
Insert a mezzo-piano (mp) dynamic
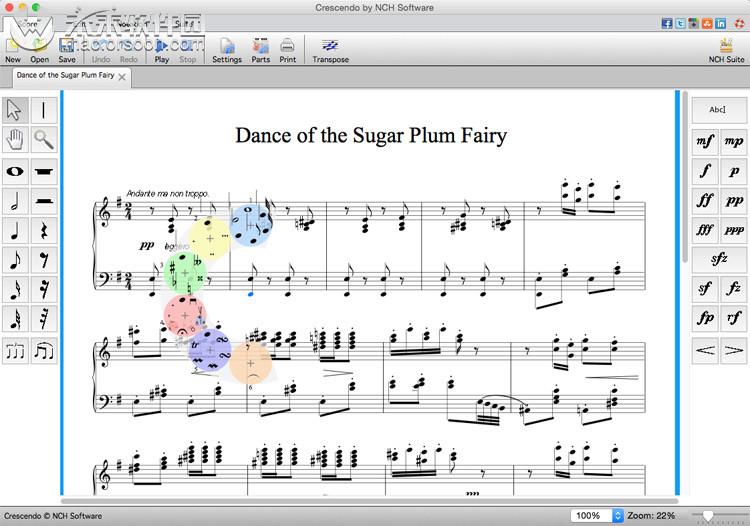(734, 142)
